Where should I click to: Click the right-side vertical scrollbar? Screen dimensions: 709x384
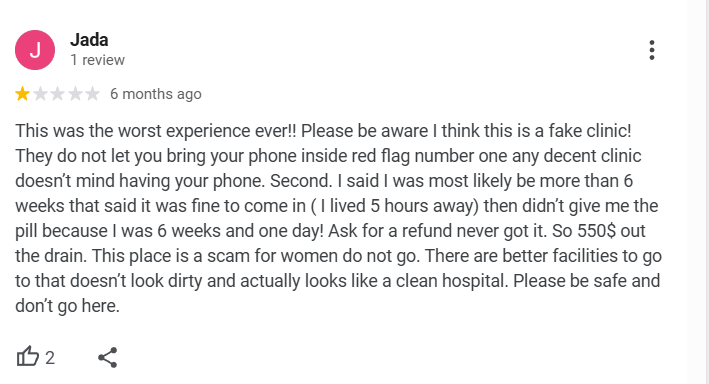click(698, 192)
